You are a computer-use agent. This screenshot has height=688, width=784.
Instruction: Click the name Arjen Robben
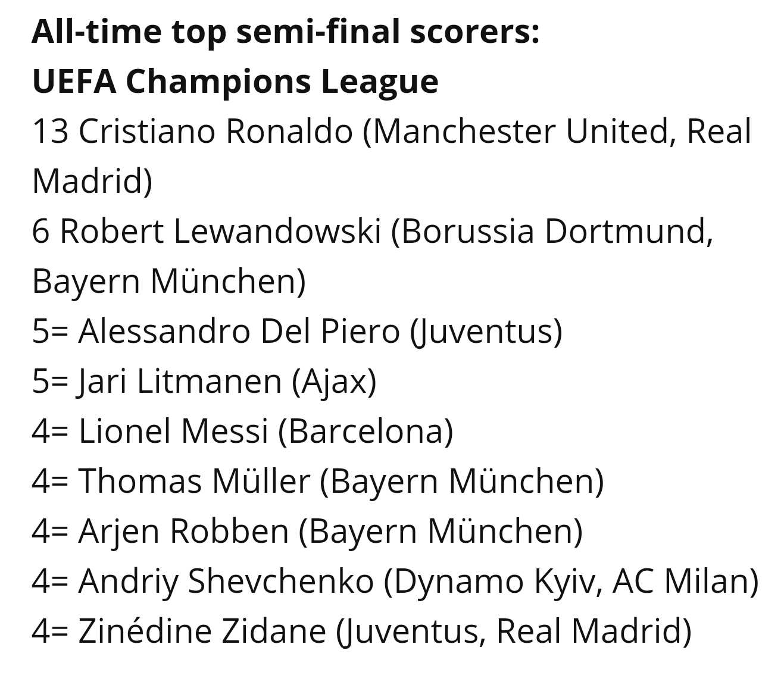click(183, 531)
